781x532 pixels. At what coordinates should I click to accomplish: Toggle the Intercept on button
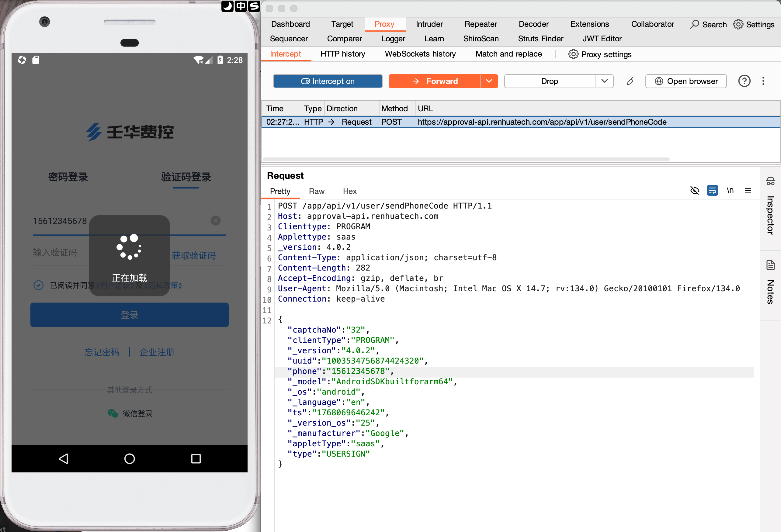tap(328, 81)
